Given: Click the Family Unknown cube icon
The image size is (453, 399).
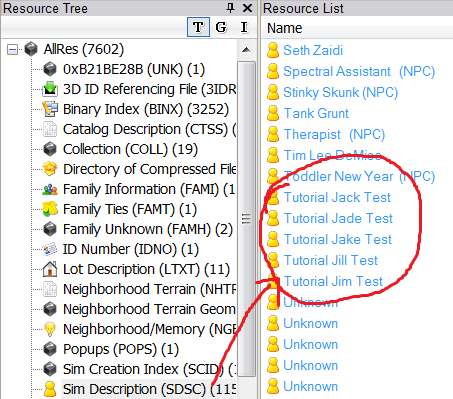Looking at the screenshot, I should click(50, 229).
